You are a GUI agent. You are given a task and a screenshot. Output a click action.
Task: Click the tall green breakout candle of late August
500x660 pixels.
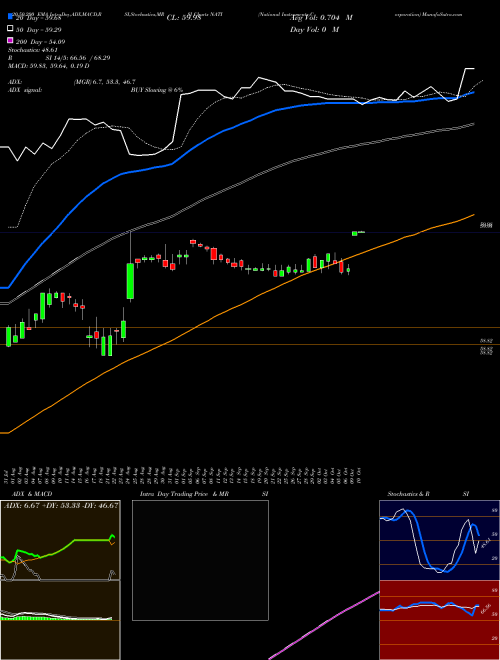coord(130,281)
